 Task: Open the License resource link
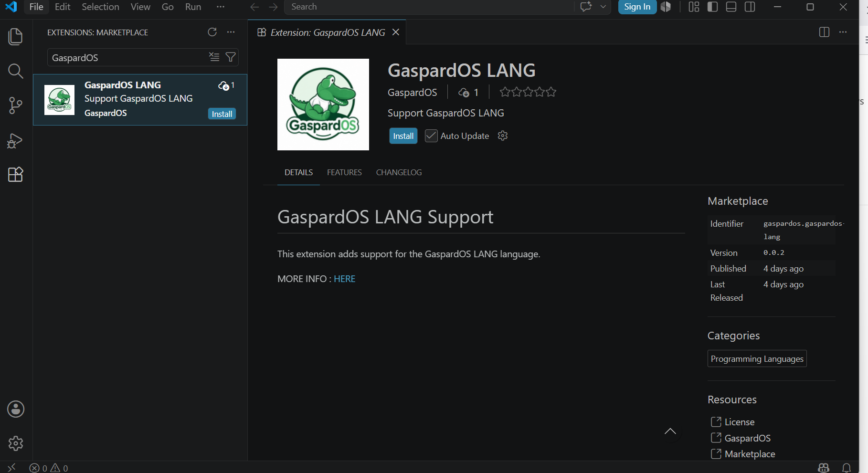(x=740, y=422)
